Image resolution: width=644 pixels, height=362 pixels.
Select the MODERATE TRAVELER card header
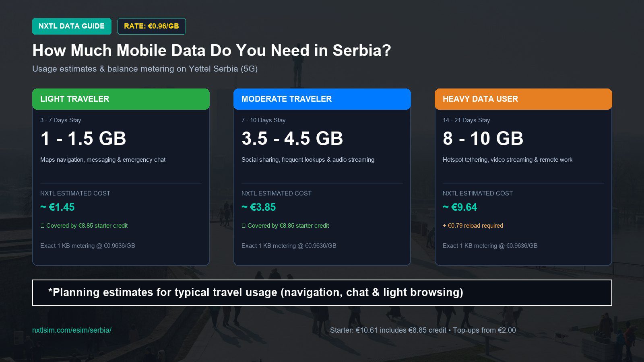322,99
